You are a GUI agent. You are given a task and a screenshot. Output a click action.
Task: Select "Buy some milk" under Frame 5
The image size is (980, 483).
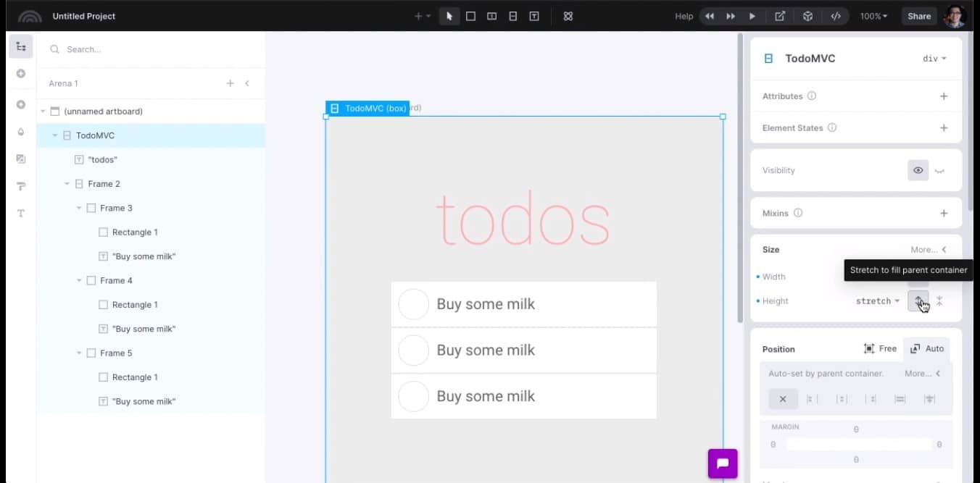151,401
